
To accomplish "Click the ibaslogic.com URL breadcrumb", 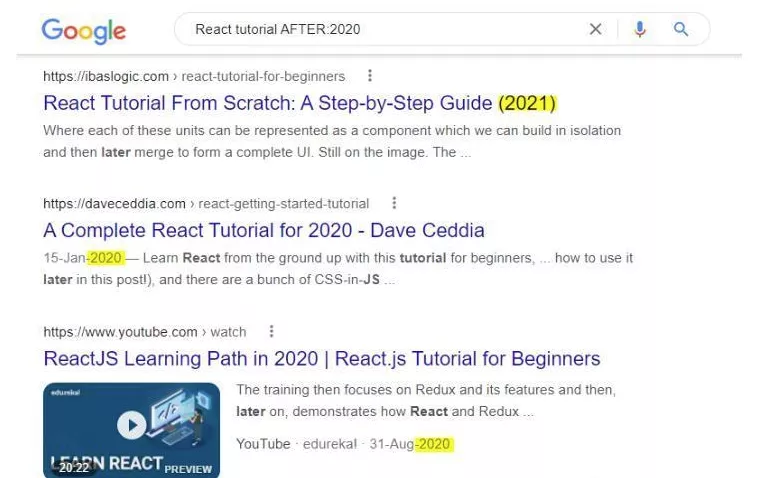I will 193,76.
